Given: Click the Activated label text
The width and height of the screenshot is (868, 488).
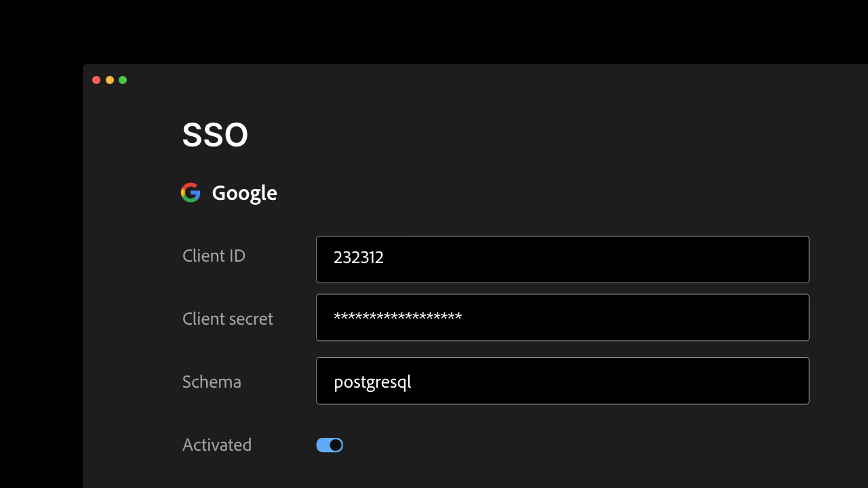Looking at the screenshot, I should (216, 445).
